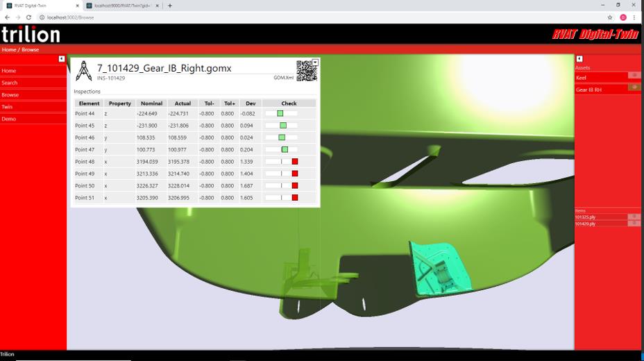The height and width of the screenshot is (361, 644).
Task: Toggle visibility of Gear IB RH asset
Action: [x=634, y=87]
